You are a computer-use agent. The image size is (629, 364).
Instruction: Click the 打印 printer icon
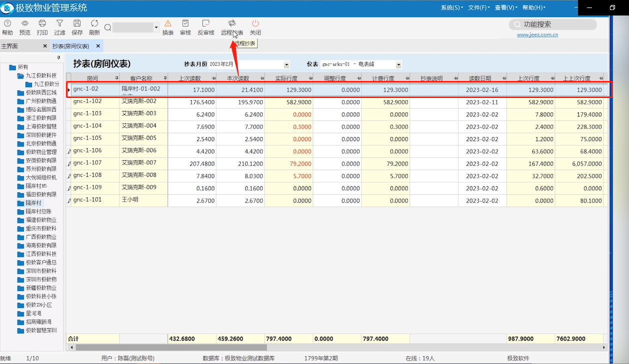pos(42,23)
